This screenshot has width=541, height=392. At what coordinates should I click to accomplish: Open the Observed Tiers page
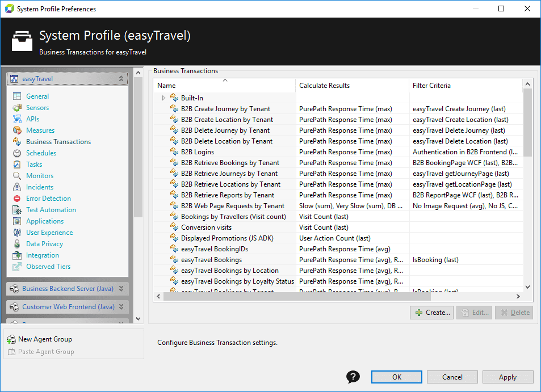click(x=48, y=267)
